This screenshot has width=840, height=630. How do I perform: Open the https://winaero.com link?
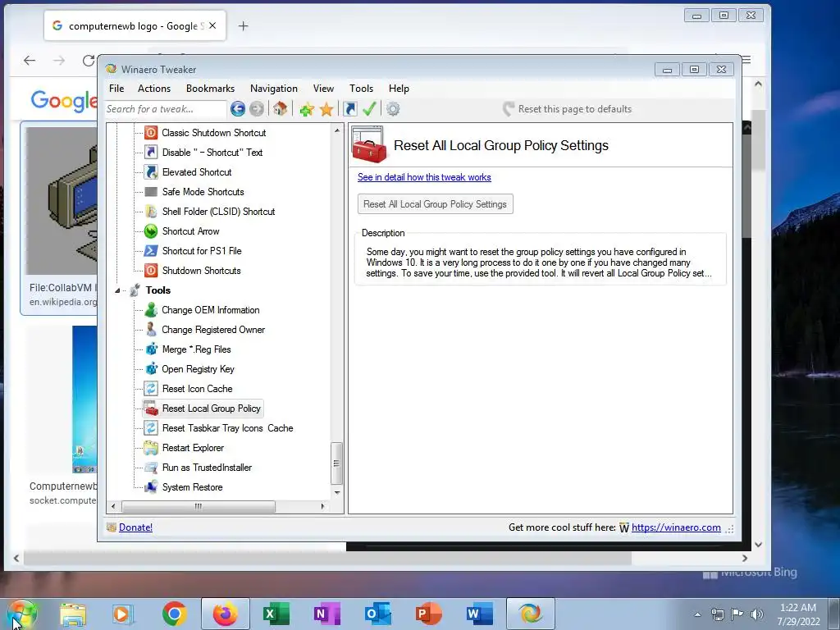(x=676, y=527)
